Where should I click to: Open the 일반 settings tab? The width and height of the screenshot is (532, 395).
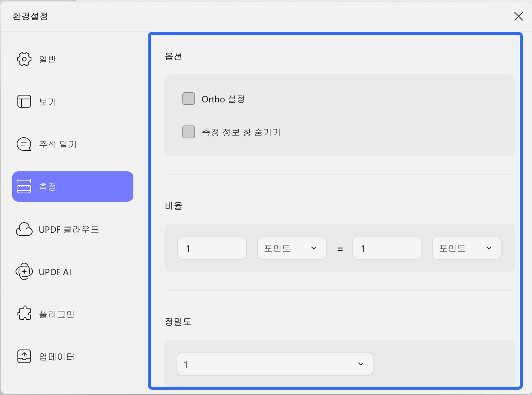click(x=73, y=59)
